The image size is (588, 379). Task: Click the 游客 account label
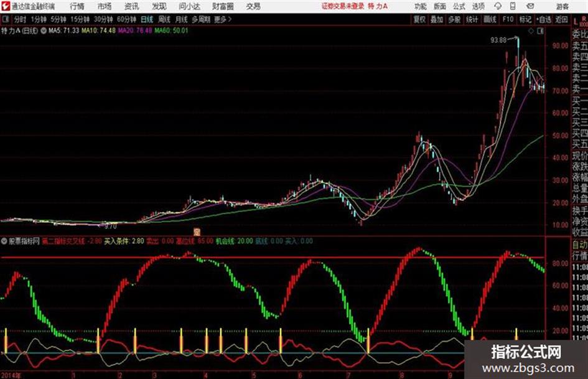pos(562,6)
